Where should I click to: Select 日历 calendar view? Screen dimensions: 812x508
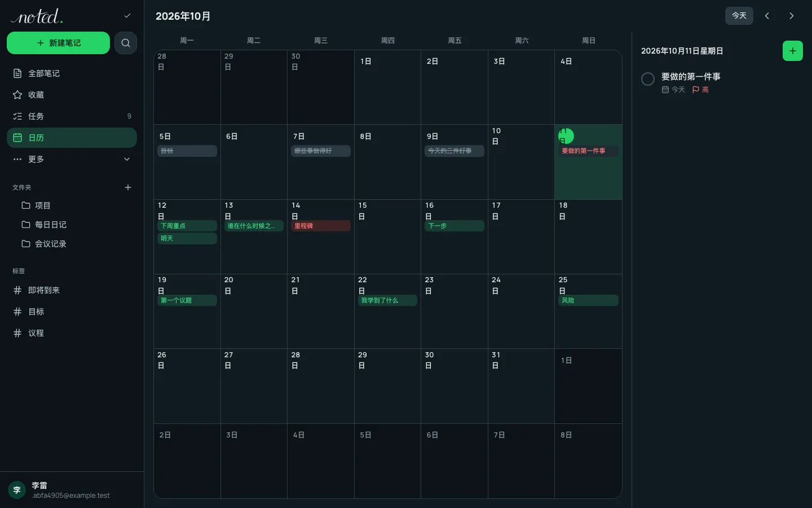pos(72,138)
